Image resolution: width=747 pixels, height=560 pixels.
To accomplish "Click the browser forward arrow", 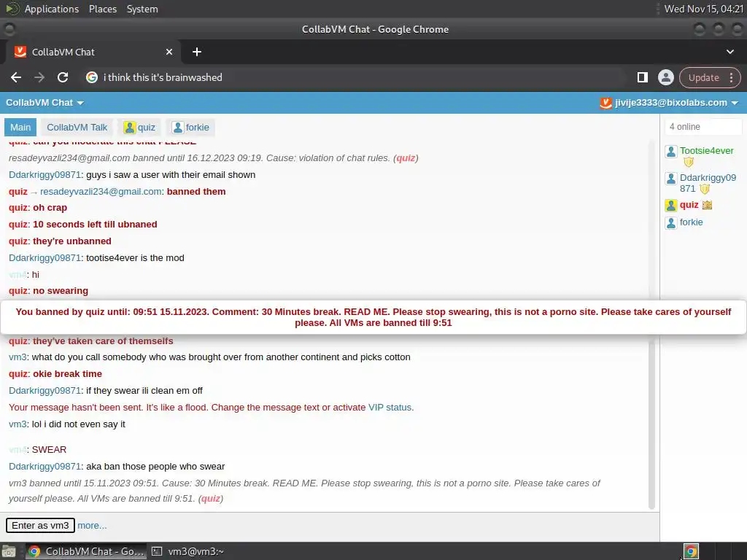I will click(39, 77).
